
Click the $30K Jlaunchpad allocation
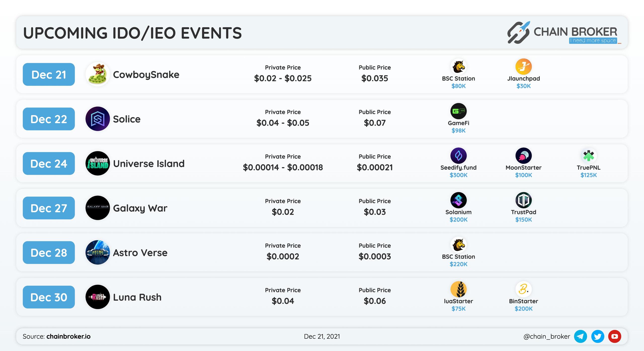click(524, 86)
